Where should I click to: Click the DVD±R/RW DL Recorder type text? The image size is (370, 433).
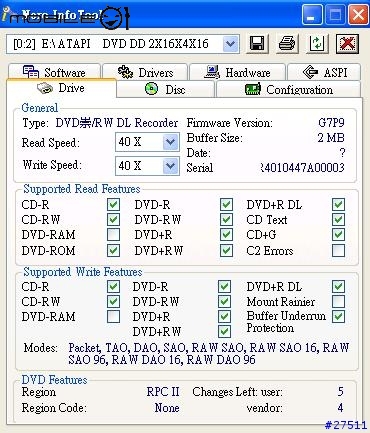coord(117,123)
